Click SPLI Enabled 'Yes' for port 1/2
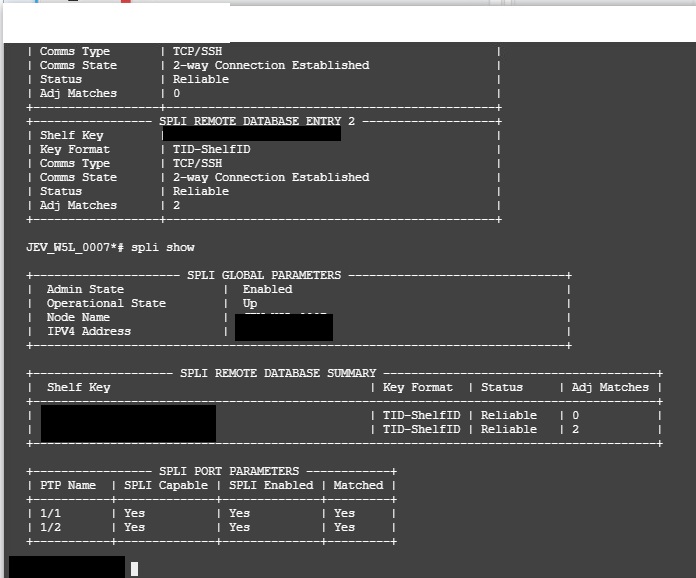The image size is (696, 578). pos(240,527)
